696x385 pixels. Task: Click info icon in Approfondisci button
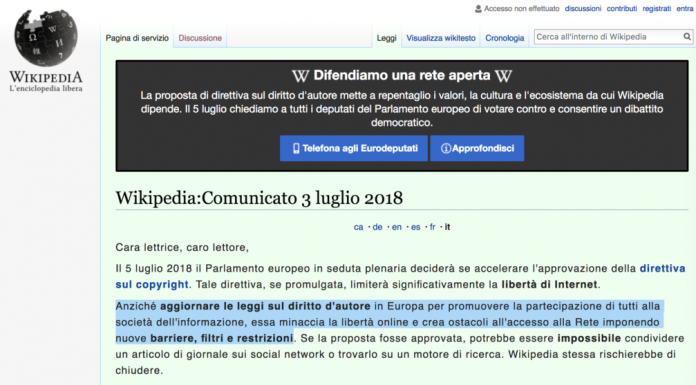coord(446,148)
